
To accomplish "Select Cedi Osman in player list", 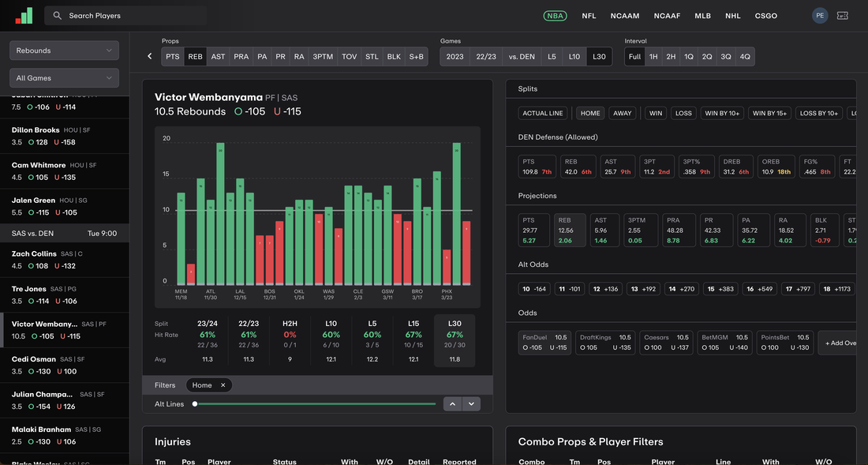I will point(64,366).
